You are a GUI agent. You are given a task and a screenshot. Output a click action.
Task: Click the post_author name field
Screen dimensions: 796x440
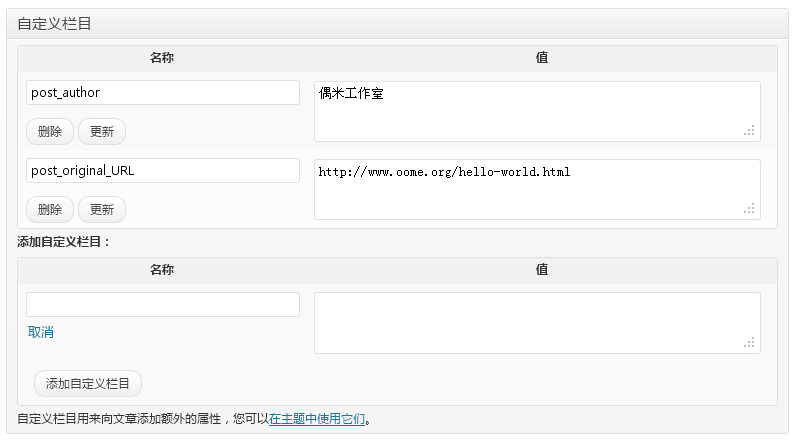pyautogui.click(x=163, y=93)
